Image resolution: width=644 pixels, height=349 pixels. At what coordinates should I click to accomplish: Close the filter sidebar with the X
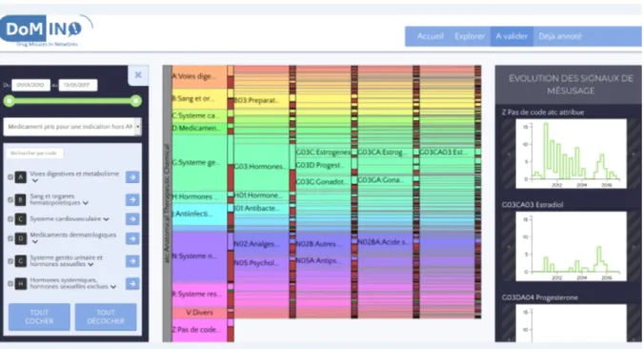click(x=138, y=74)
